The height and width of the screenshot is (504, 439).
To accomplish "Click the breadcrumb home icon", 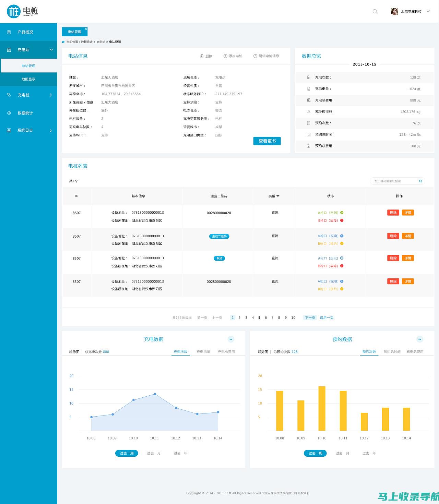I will (63, 42).
